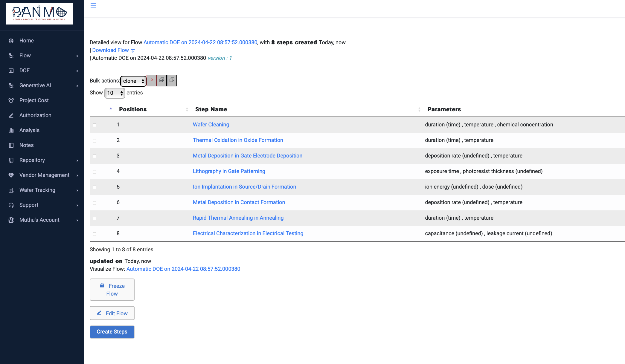The width and height of the screenshot is (625, 364).
Task: Tick the Lithography in Gate Patterning checkbox
Action: pyautogui.click(x=94, y=172)
